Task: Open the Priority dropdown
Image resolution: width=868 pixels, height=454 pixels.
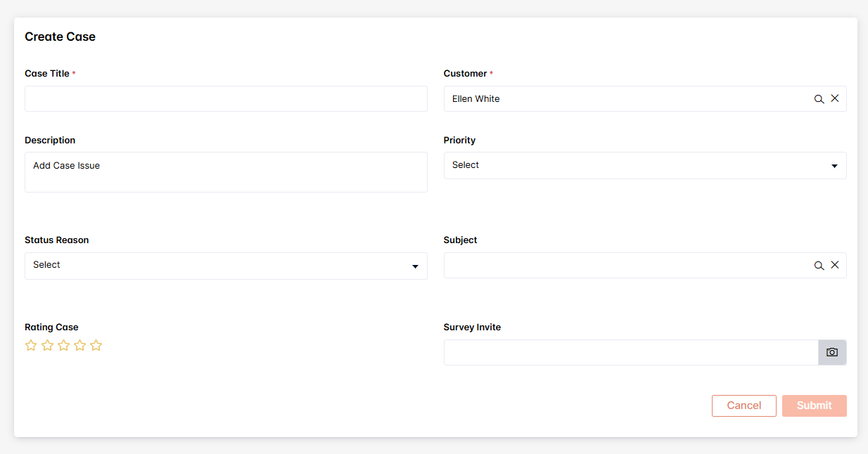Action: [x=633, y=165]
